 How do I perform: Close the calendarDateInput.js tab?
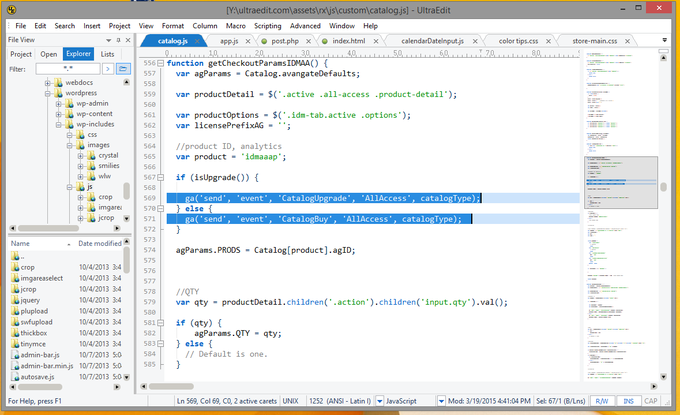475,41
